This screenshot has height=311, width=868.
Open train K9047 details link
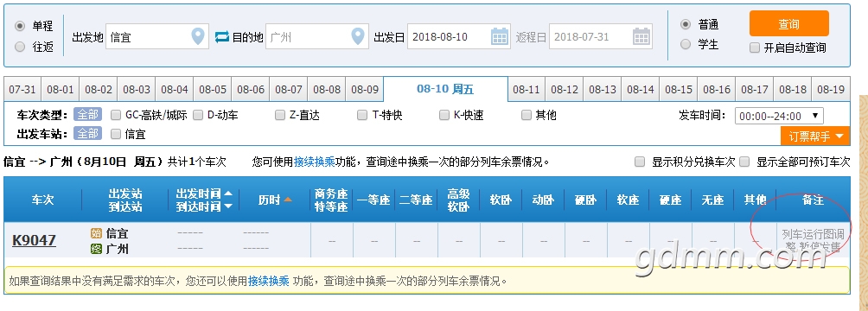34,240
